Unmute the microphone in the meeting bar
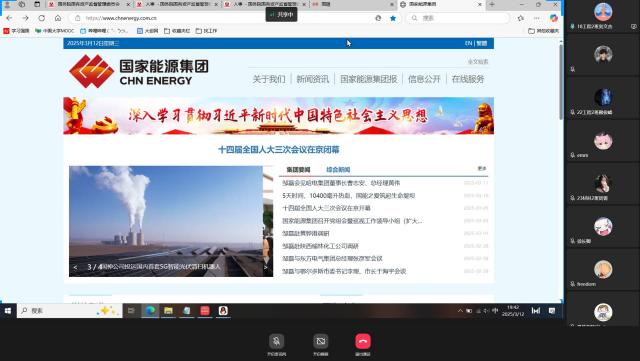Viewport: 640px width, 361px height. [276, 341]
